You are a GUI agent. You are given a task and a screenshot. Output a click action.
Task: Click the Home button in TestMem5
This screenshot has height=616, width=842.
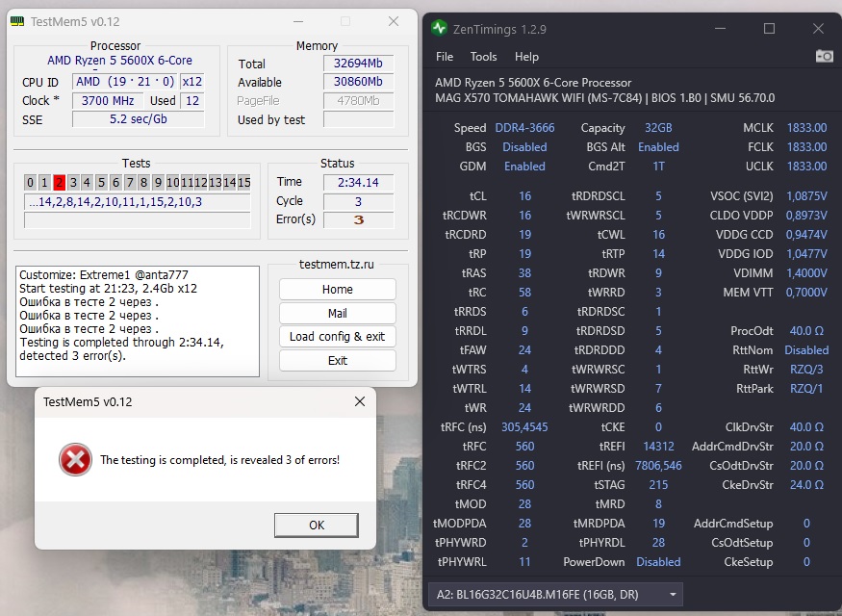(337, 290)
